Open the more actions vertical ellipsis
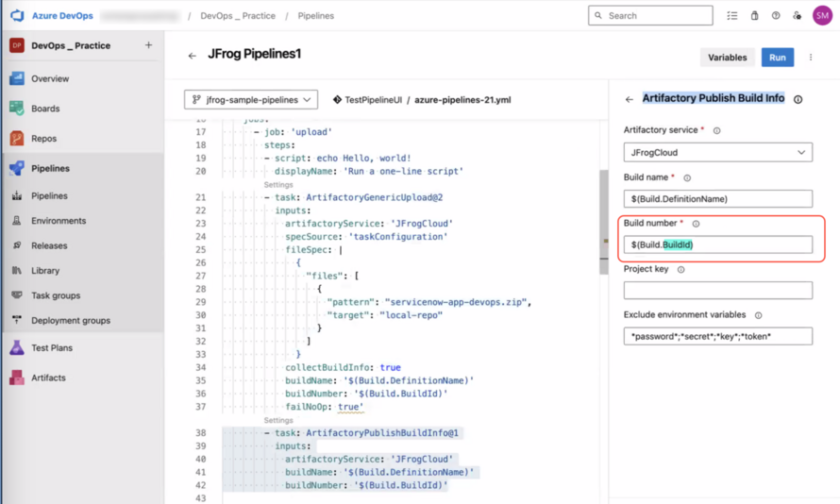Image resolution: width=840 pixels, height=504 pixels. [811, 58]
